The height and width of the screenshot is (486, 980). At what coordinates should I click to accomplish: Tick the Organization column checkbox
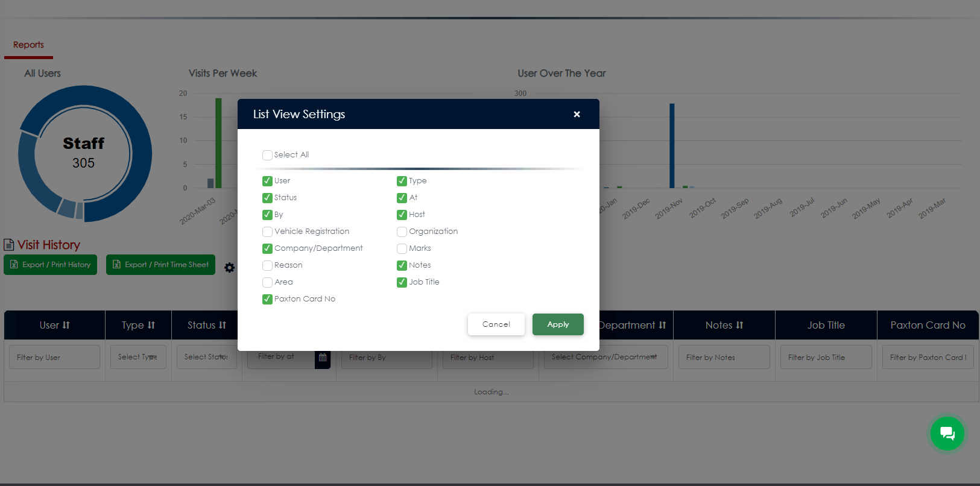[402, 232]
